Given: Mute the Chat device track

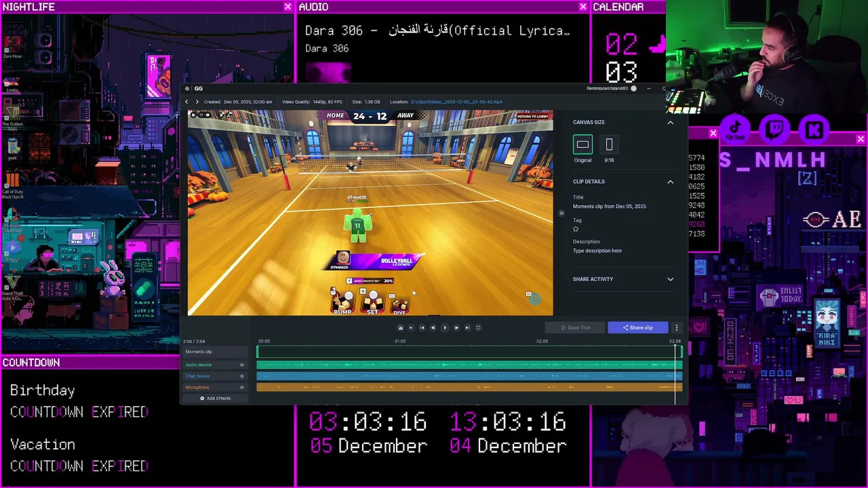Looking at the screenshot, I should 241,376.
